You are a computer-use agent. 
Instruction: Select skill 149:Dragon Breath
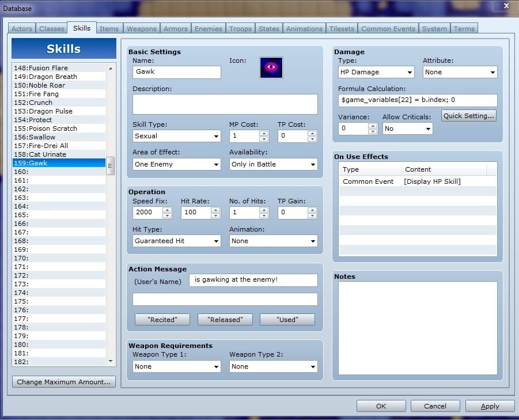[59, 77]
